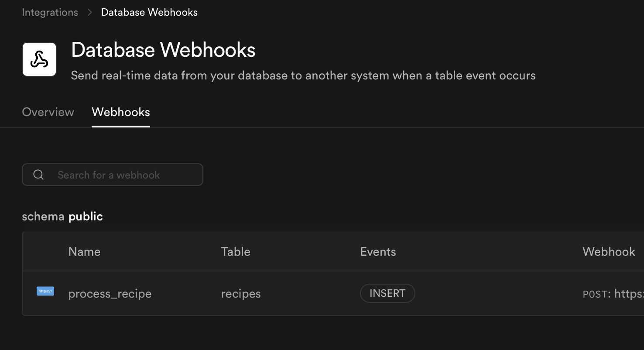
Task: Click the recipes table cell
Action: (241, 294)
